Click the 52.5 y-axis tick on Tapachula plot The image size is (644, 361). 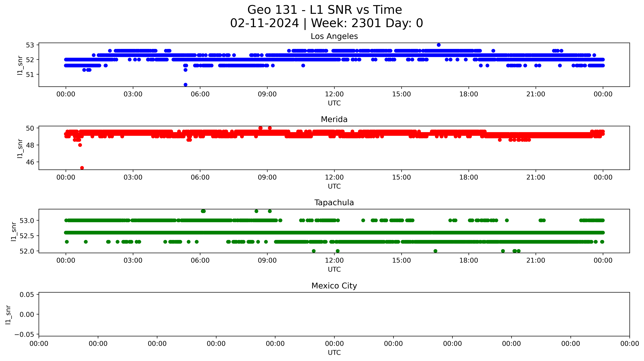tap(27, 236)
